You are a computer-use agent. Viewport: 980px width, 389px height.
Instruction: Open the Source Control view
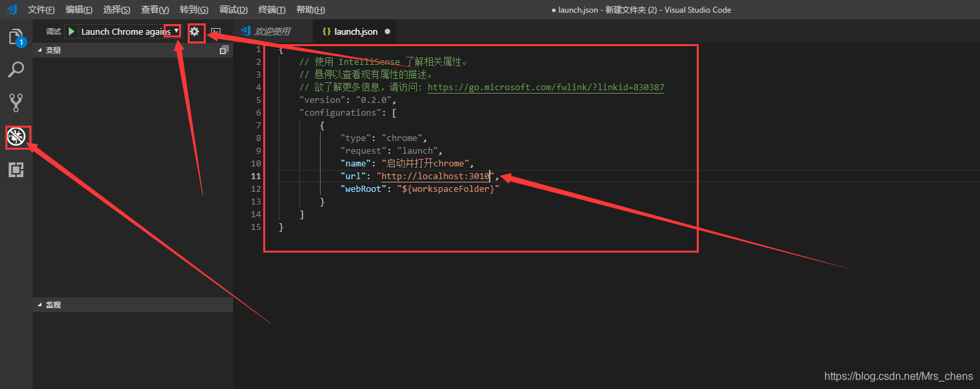coord(18,102)
